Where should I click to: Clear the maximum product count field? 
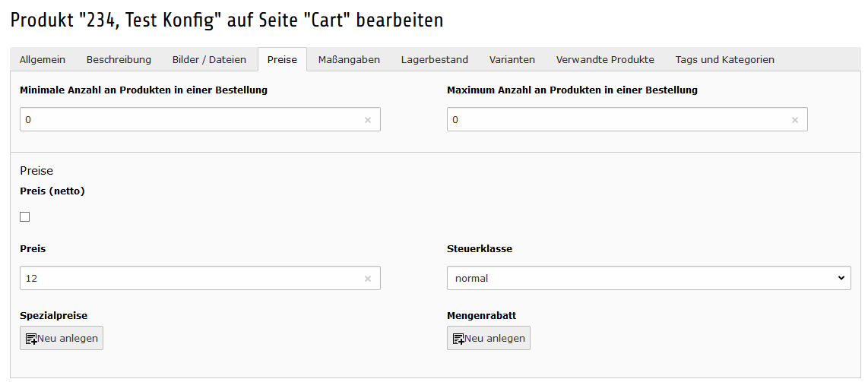[x=795, y=120]
